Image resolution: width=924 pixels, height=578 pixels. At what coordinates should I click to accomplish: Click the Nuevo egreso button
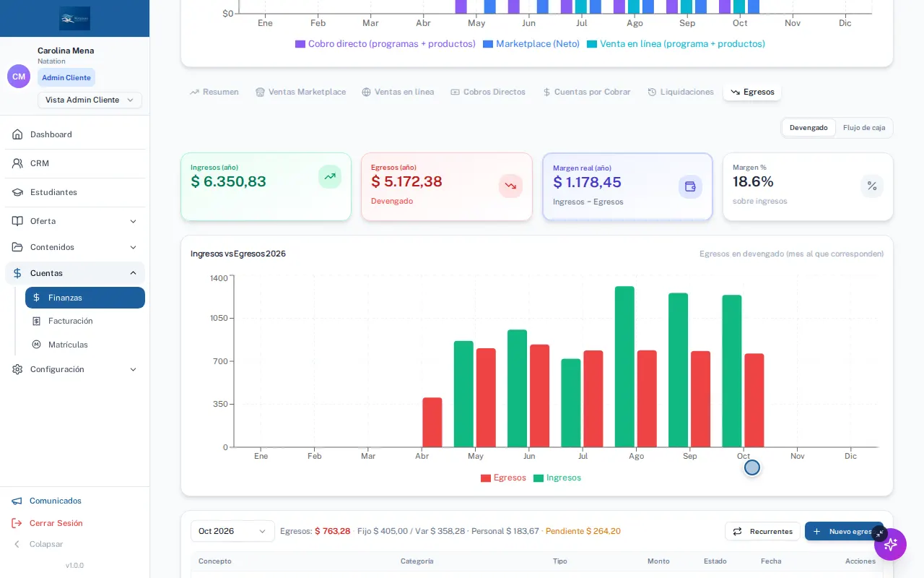tap(844, 531)
